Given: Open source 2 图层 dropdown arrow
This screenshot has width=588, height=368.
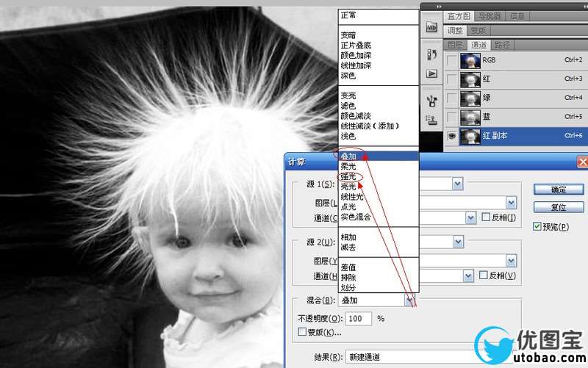Looking at the screenshot, I should [512, 261].
